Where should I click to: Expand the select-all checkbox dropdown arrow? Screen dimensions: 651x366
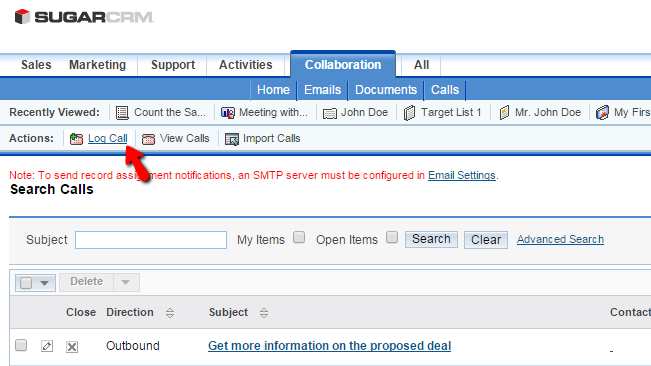click(44, 283)
